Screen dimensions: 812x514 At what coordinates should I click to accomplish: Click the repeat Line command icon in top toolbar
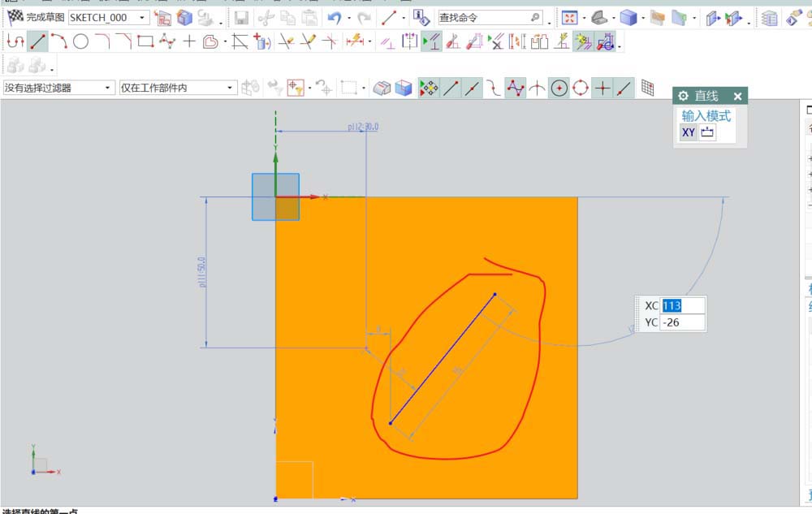[389, 18]
